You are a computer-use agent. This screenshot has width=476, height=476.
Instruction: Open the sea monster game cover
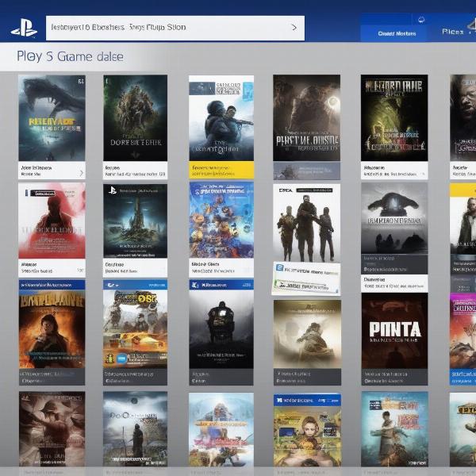click(x=52, y=118)
